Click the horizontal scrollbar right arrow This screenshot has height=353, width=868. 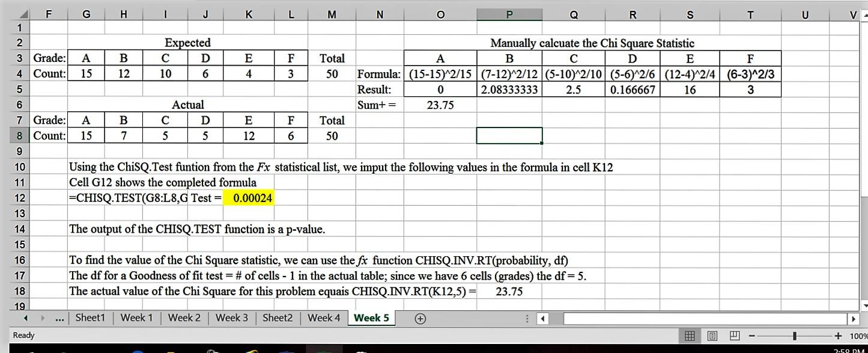[x=853, y=319]
